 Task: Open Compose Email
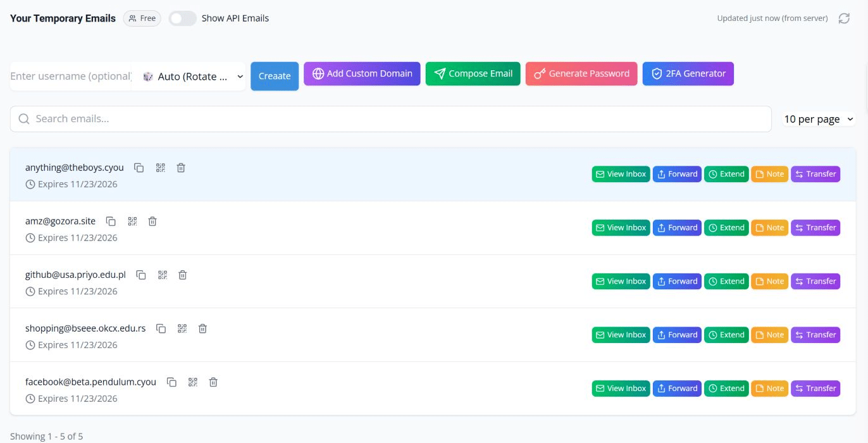tap(473, 73)
